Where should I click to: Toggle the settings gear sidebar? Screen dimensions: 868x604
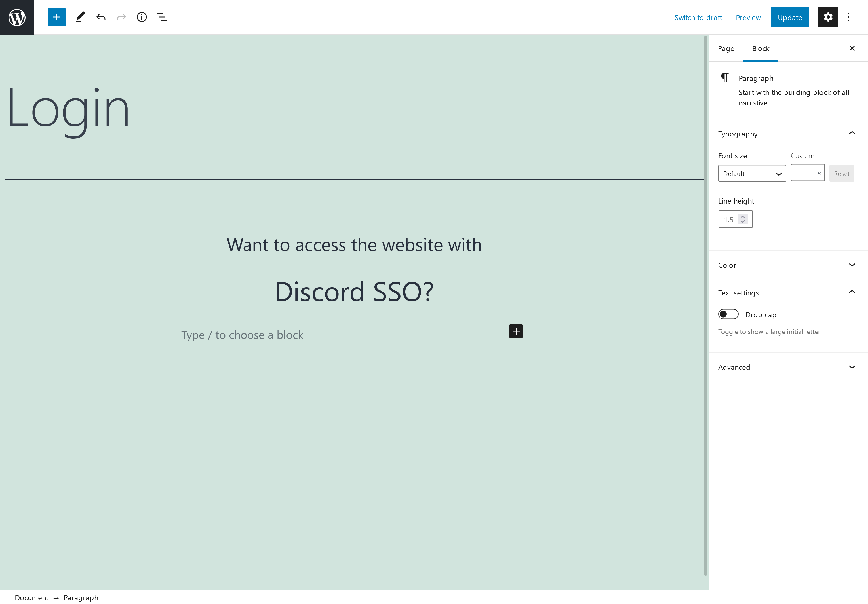click(828, 17)
